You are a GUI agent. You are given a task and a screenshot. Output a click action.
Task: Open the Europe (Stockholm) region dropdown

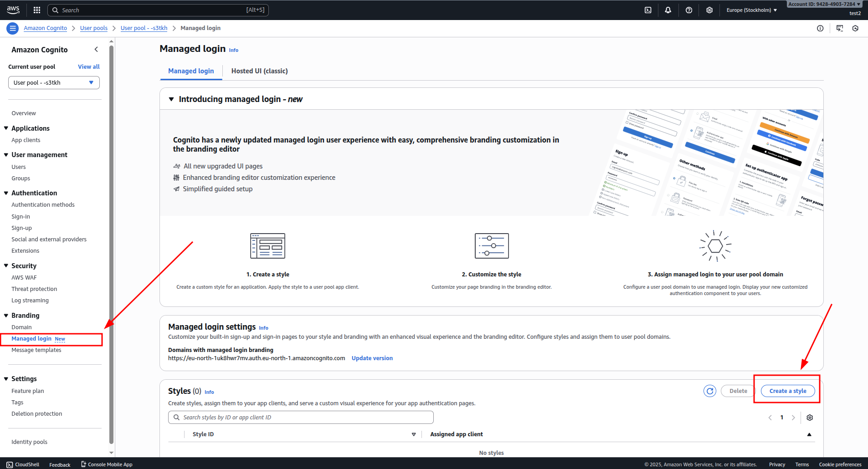point(752,10)
